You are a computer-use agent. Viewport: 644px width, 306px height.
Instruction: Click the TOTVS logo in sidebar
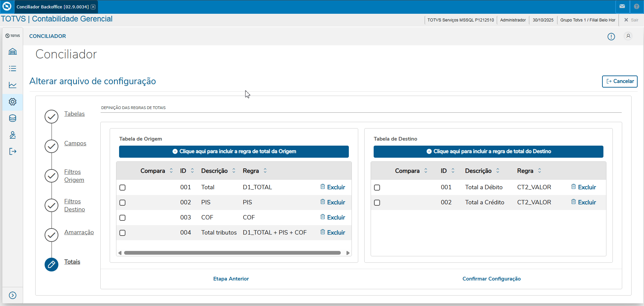pyautogui.click(x=13, y=36)
